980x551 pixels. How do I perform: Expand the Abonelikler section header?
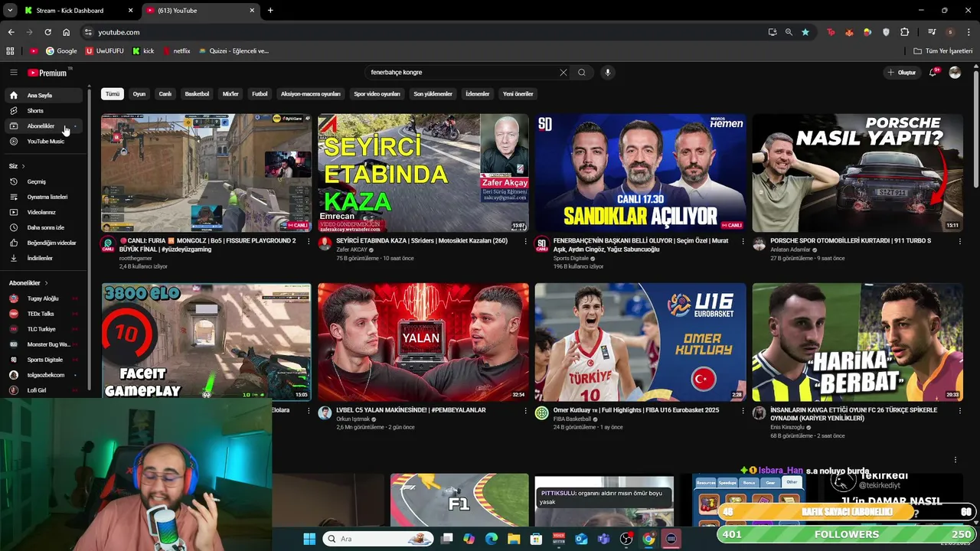28,283
